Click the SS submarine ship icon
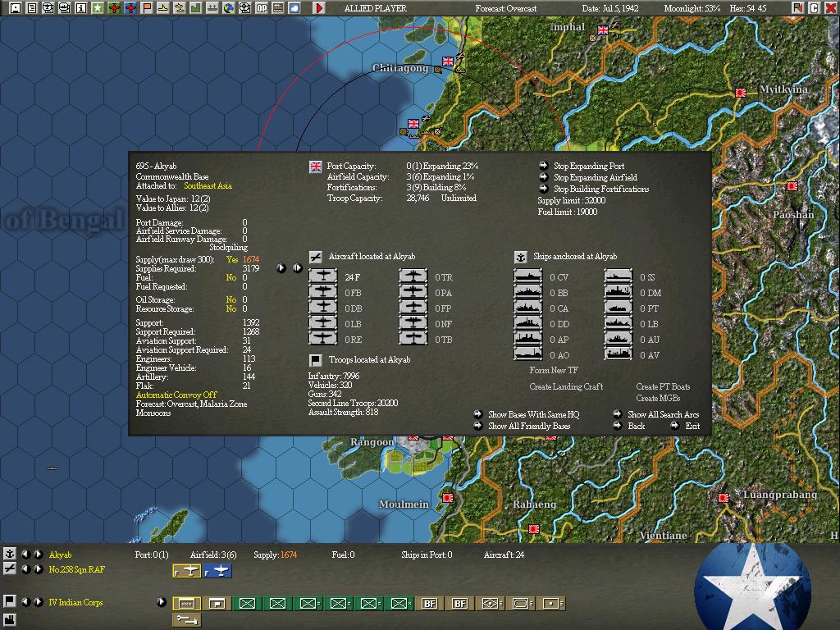 pos(619,276)
